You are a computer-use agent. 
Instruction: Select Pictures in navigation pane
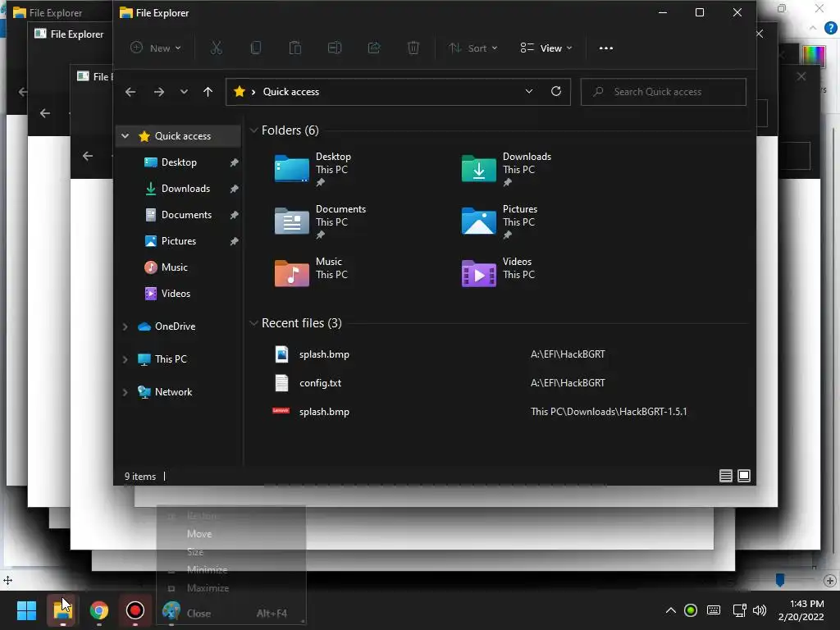pyautogui.click(x=178, y=241)
